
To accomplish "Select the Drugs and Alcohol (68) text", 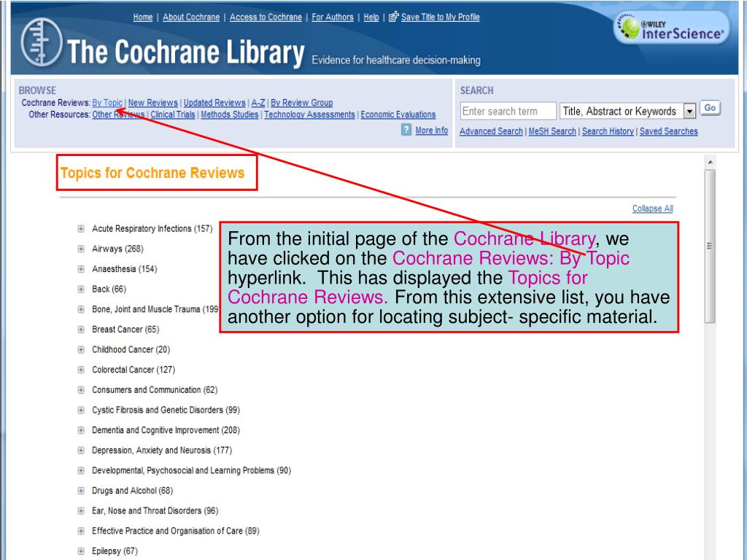I will [133, 491].
